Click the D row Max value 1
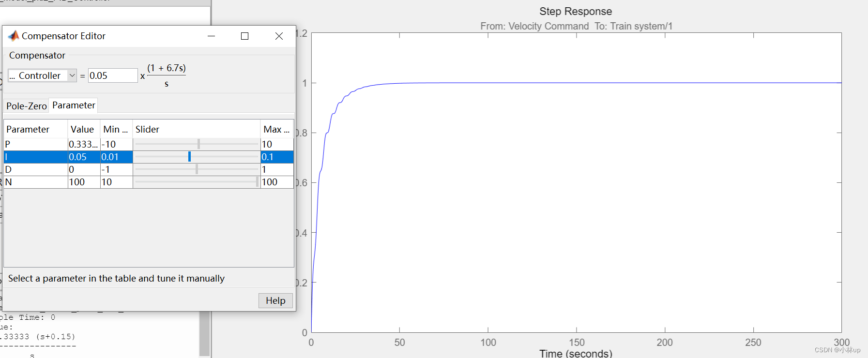The width and height of the screenshot is (868, 358). coord(277,169)
